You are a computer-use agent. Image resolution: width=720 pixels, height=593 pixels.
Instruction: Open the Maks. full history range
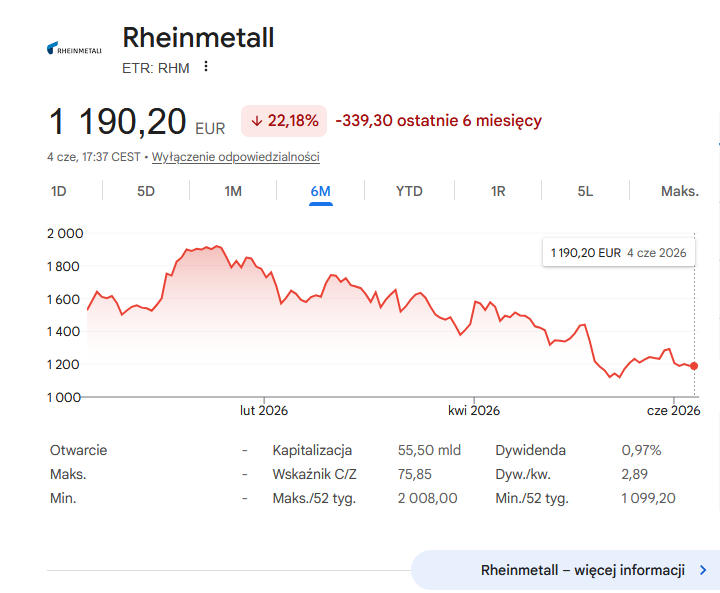pos(680,191)
